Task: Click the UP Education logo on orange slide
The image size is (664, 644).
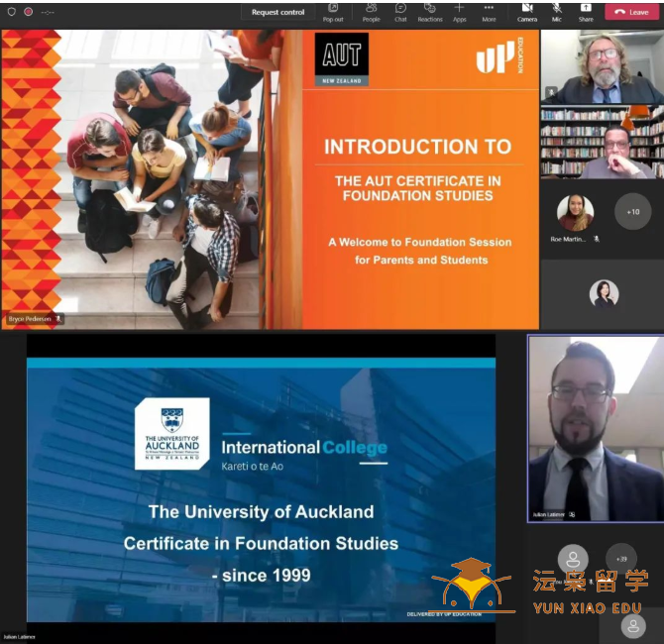Action: pyautogui.click(x=500, y=55)
